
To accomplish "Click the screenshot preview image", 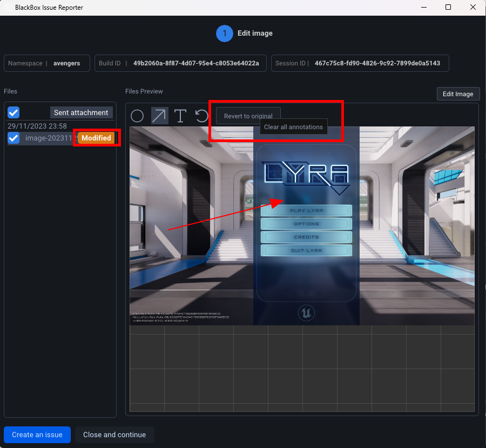I will [x=302, y=226].
